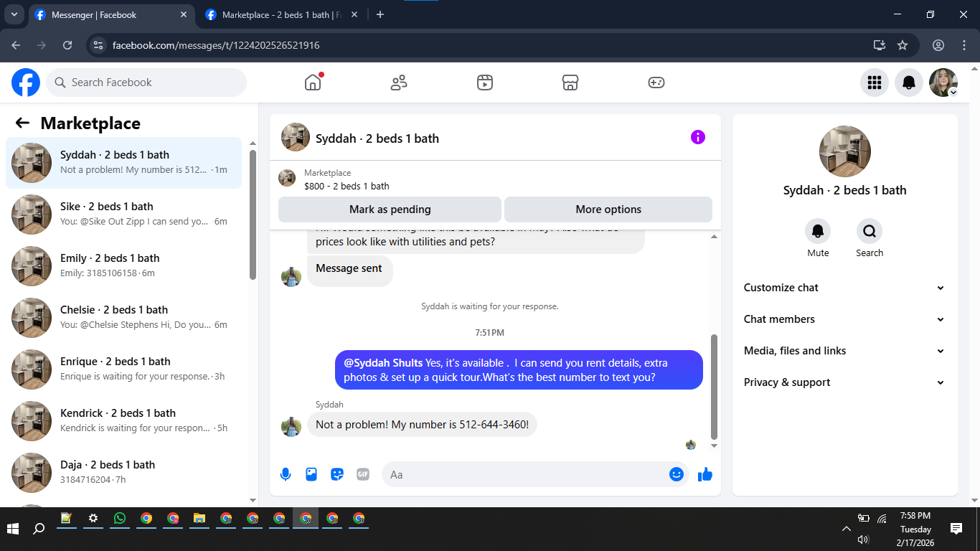Open the emoji picker in message box
This screenshot has width=980, height=551.
[677, 474]
